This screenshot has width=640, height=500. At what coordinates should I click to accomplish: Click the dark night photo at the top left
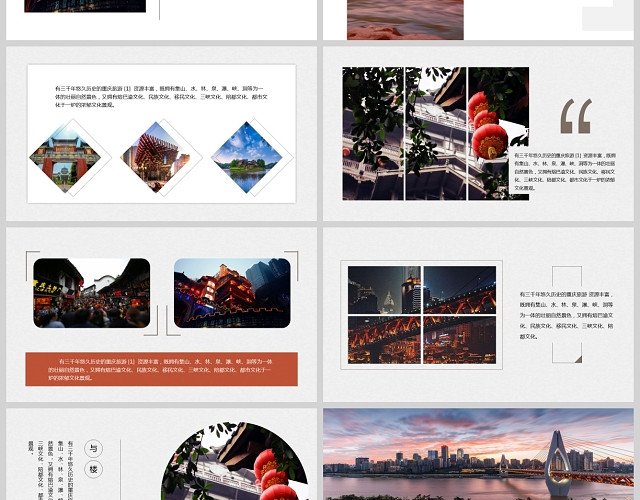(85, 6)
